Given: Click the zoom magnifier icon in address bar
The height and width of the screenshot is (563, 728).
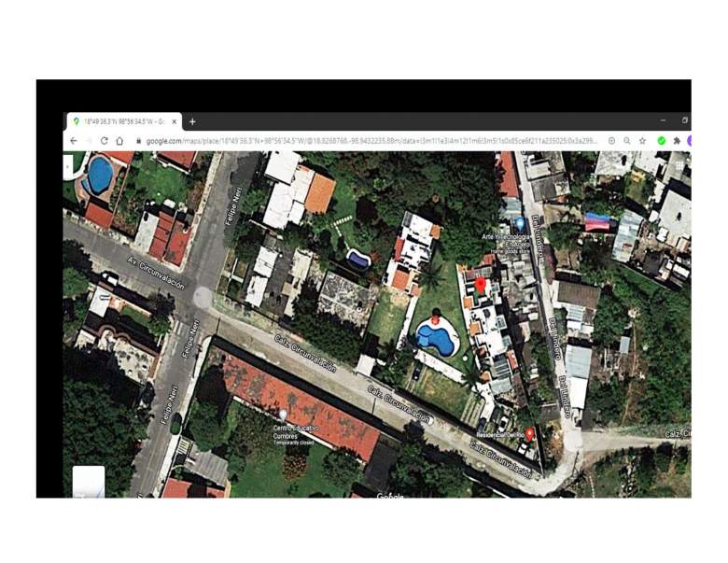Looking at the screenshot, I should coord(627,141).
